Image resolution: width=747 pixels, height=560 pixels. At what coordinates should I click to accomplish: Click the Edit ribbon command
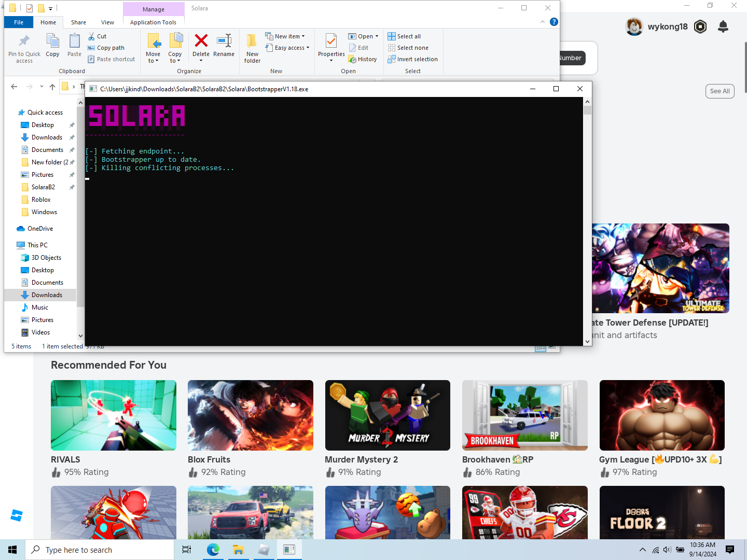click(x=358, y=48)
